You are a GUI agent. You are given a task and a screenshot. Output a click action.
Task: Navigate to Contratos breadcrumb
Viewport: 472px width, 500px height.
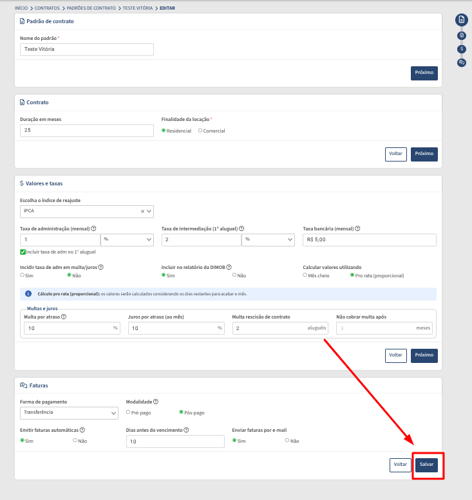(47, 8)
